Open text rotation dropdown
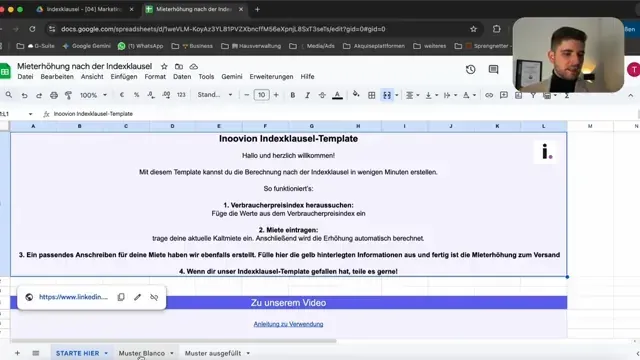The width and height of the screenshot is (640, 360). tap(469, 96)
